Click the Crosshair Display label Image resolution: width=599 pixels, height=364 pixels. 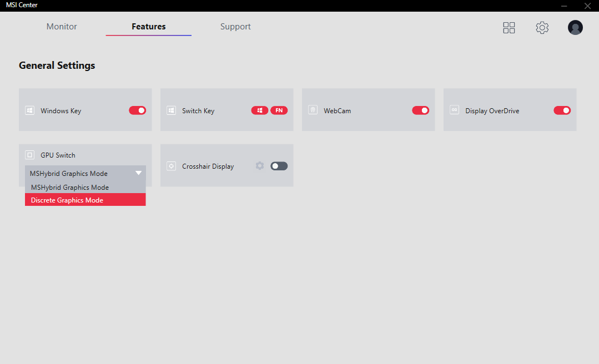(208, 166)
